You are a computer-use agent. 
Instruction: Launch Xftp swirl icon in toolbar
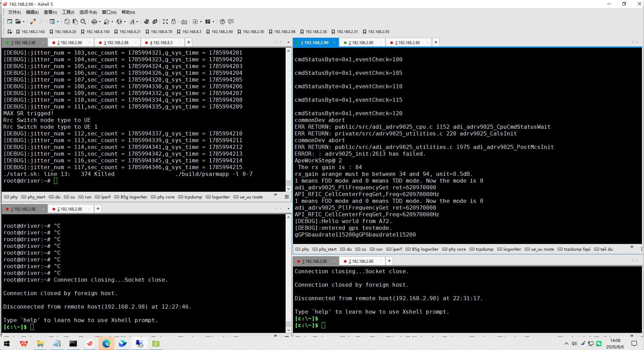point(147,22)
